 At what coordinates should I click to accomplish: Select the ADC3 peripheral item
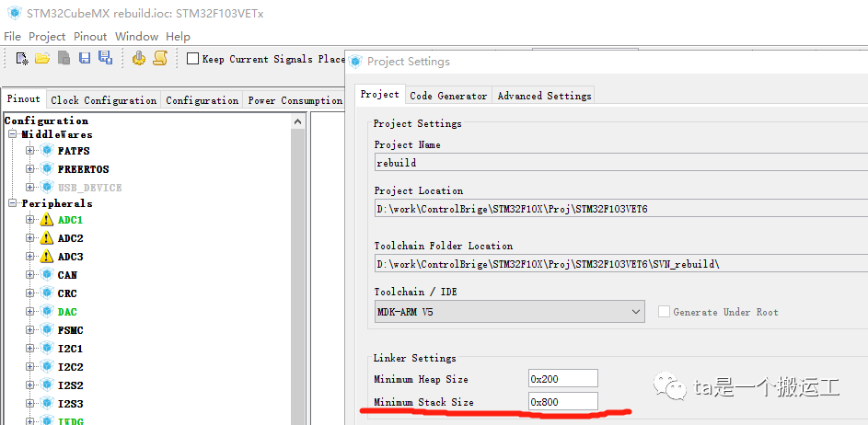click(70, 257)
